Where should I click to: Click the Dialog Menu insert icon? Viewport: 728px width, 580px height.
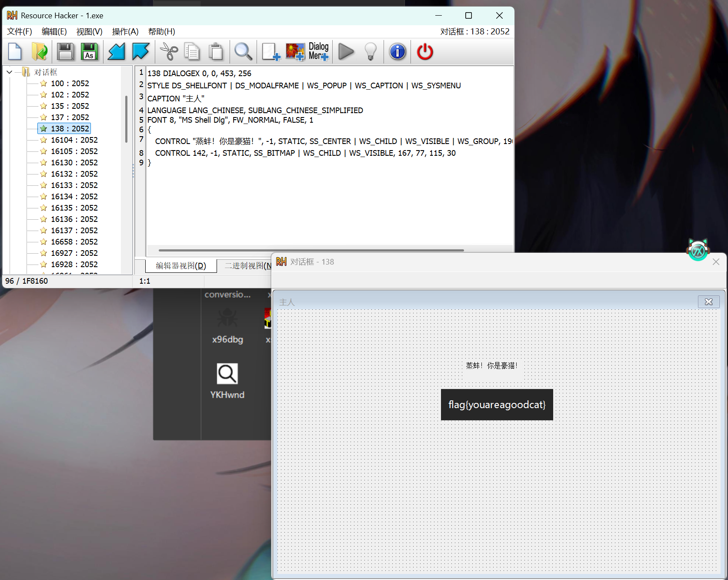318,52
